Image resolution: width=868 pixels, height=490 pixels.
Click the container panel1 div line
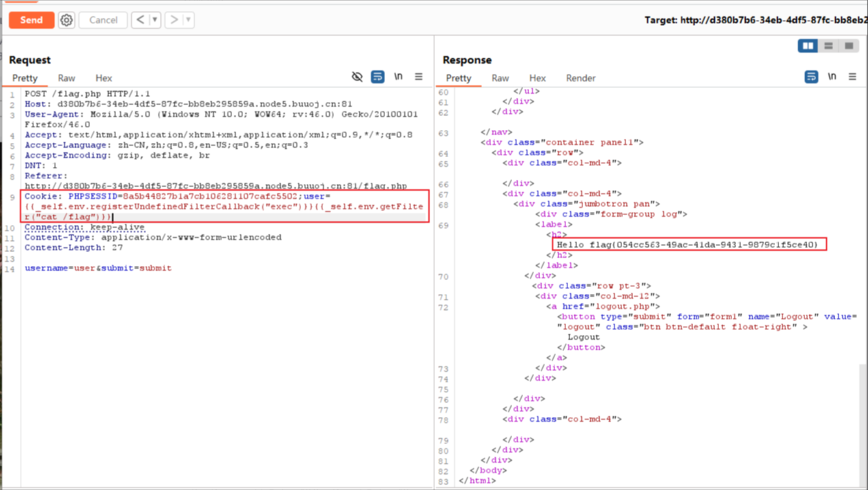coord(562,142)
